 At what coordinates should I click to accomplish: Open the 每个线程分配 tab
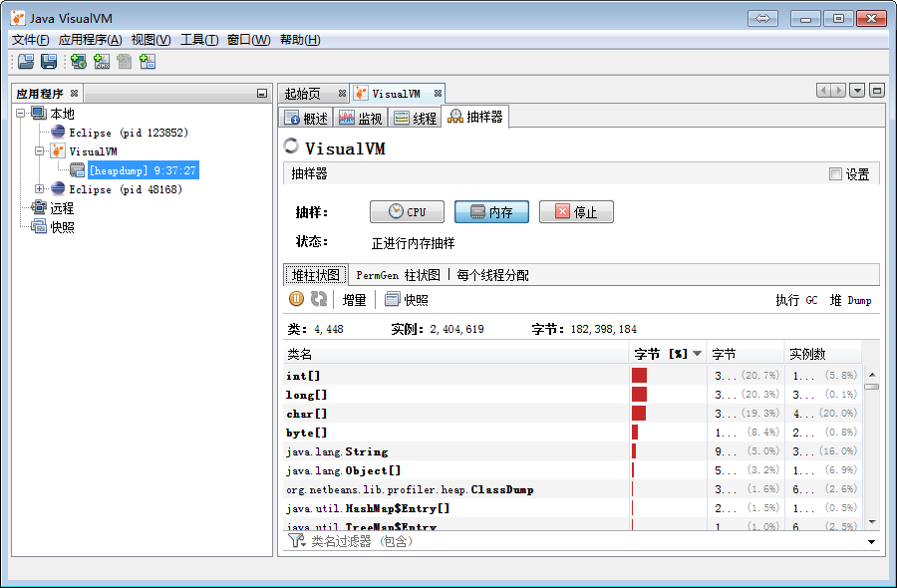492,275
